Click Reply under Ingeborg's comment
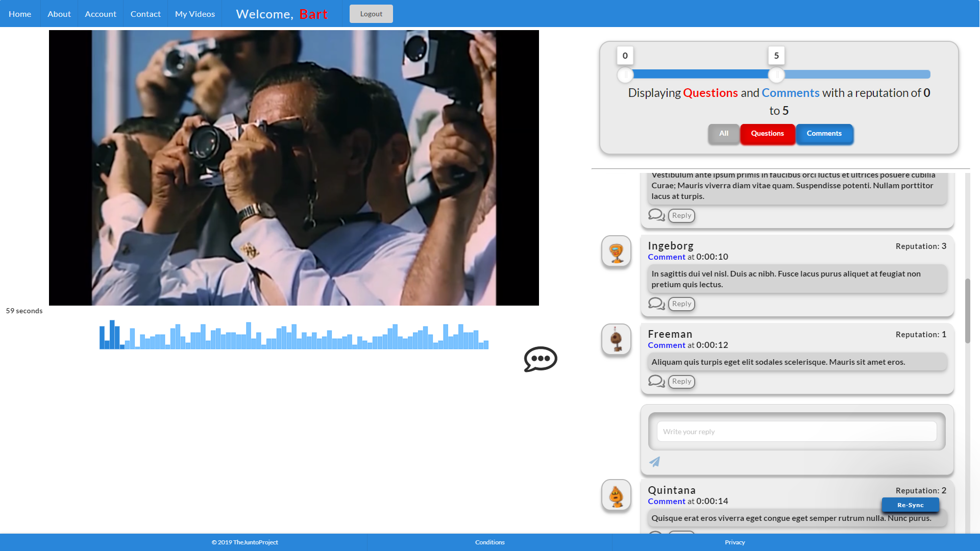 682,304
